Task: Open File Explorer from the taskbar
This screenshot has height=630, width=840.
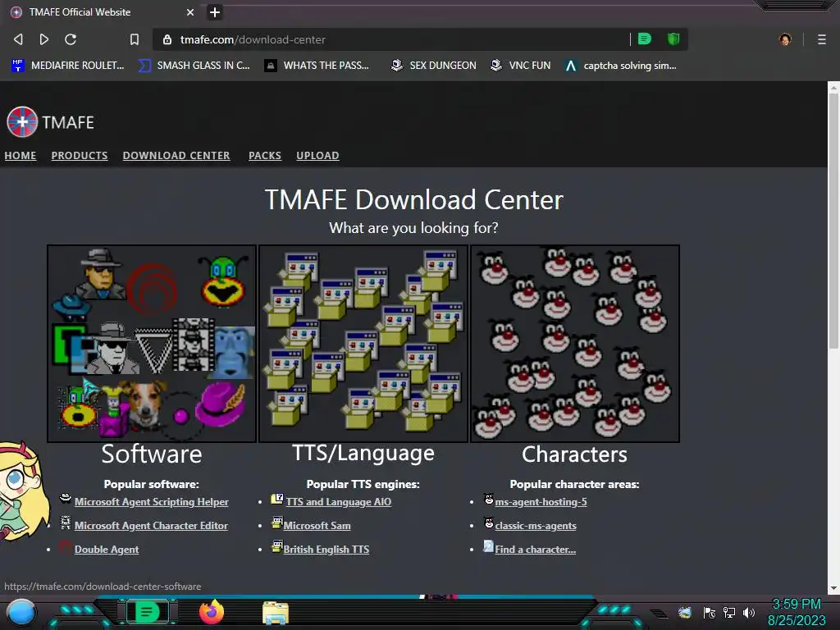Action: (276, 612)
